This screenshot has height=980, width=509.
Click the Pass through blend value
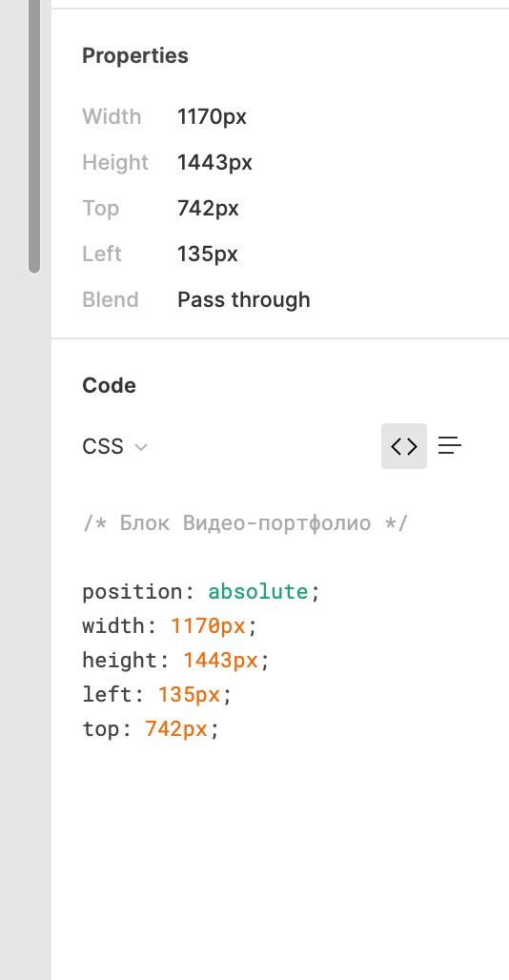(x=244, y=300)
